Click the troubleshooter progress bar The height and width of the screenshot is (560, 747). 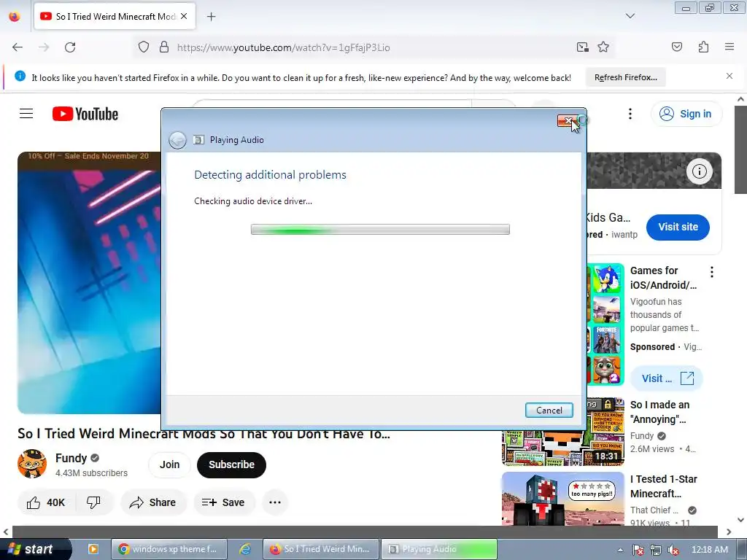pyautogui.click(x=380, y=230)
